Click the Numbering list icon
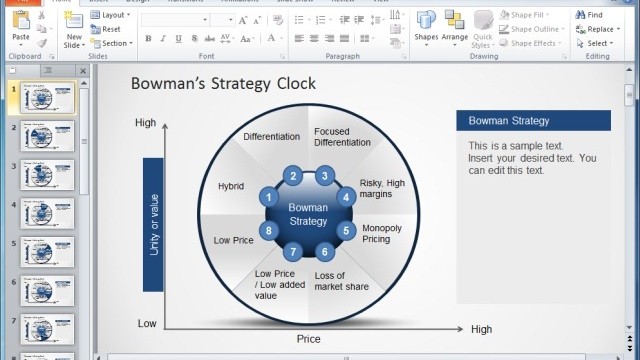640x360 pixels. click(x=321, y=20)
